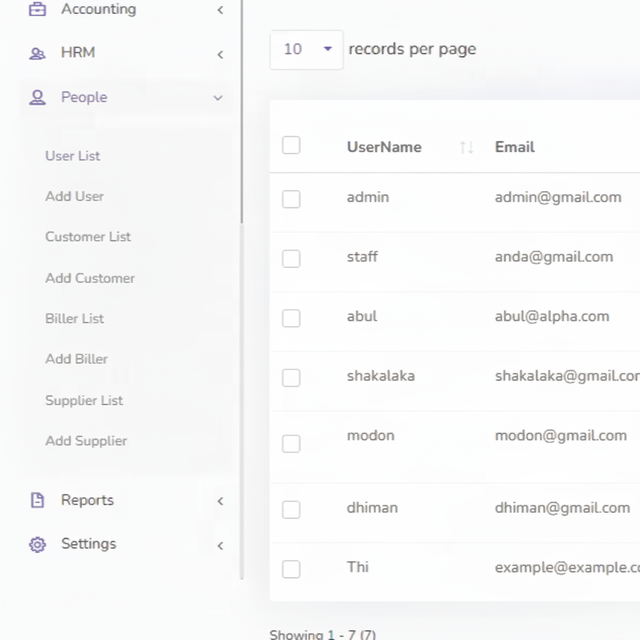This screenshot has height=640, width=640.
Task: Expand the Accounting menu chevron
Action: point(220,10)
